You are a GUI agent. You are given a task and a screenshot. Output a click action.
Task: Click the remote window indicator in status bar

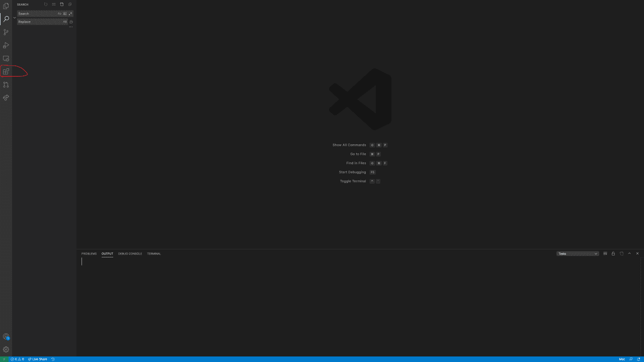coord(4,359)
